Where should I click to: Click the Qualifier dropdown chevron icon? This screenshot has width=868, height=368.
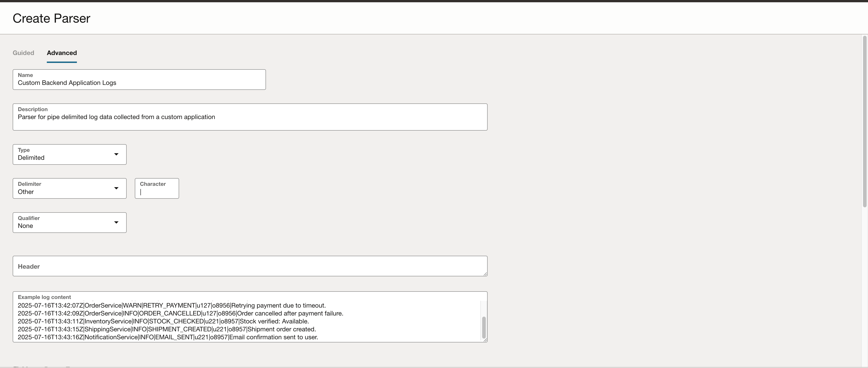[116, 223]
